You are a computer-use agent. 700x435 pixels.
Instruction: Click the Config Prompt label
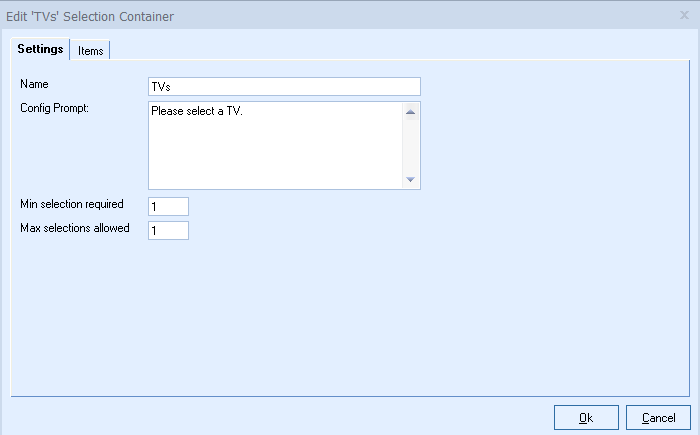tap(55, 108)
